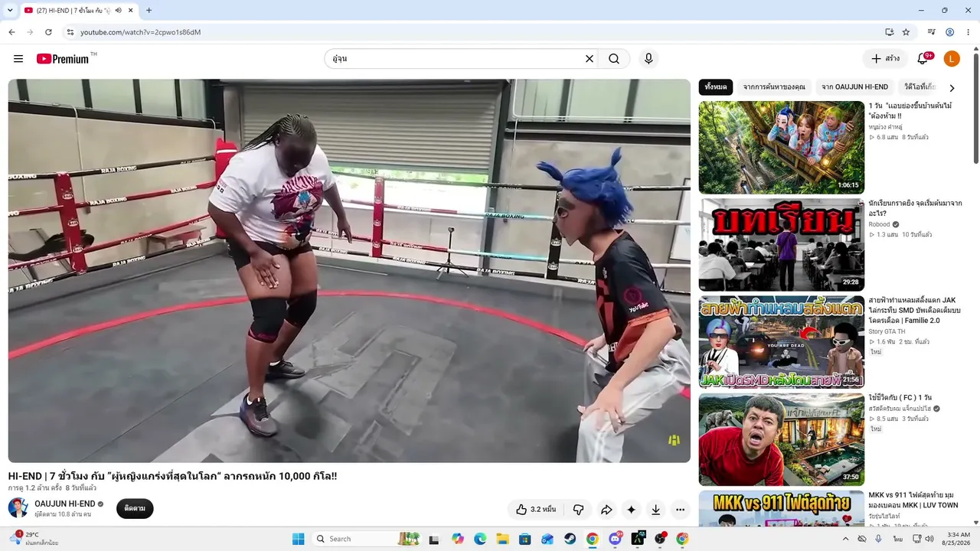980x551 pixels.
Task: Open the YouTube guide hamburger menu
Action: click(x=18, y=59)
